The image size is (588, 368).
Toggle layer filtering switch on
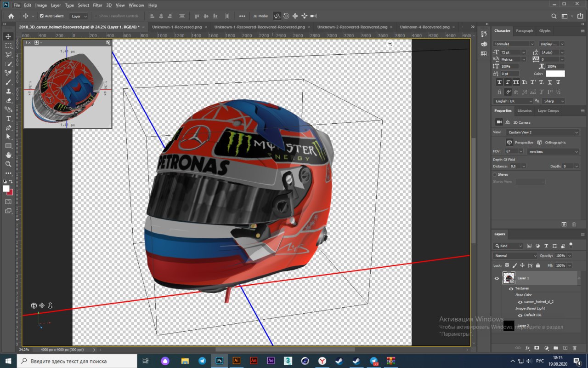(x=571, y=245)
